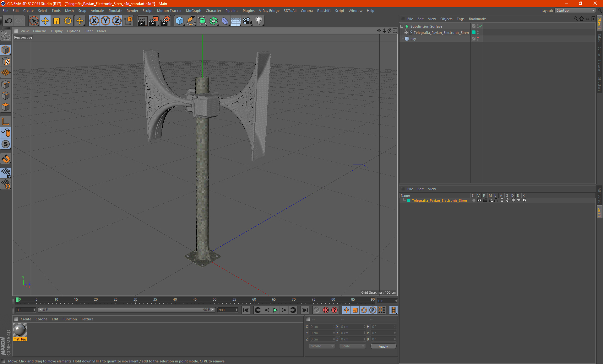The height and width of the screenshot is (364, 603).
Task: Open the Simulate menu
Action: click(x=115, y=11)
